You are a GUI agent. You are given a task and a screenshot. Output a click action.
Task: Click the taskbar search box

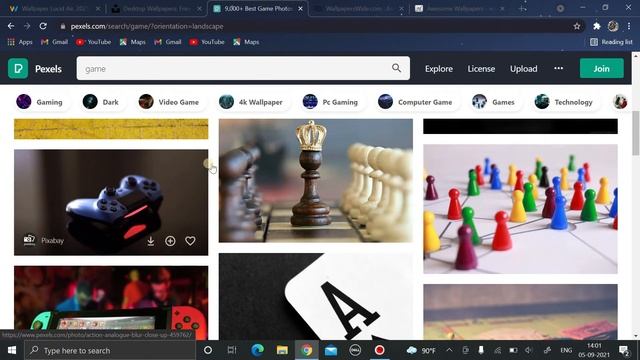coord(110,350)
